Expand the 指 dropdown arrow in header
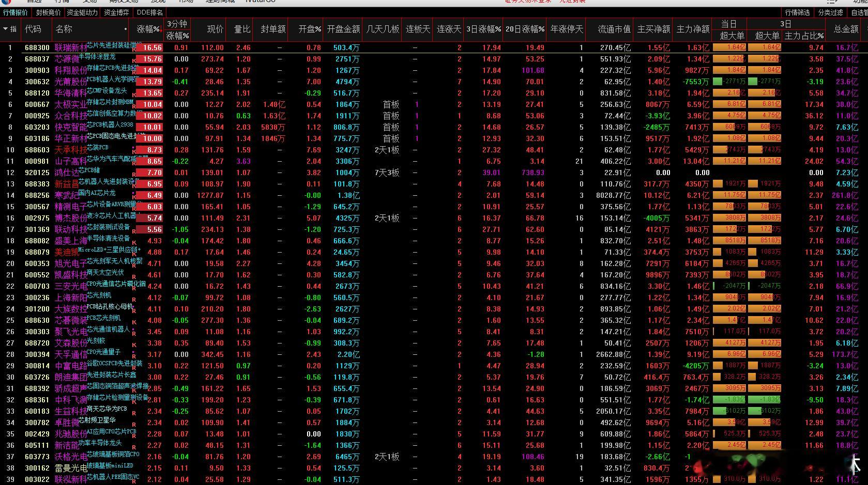 click(x=6, y=29)
